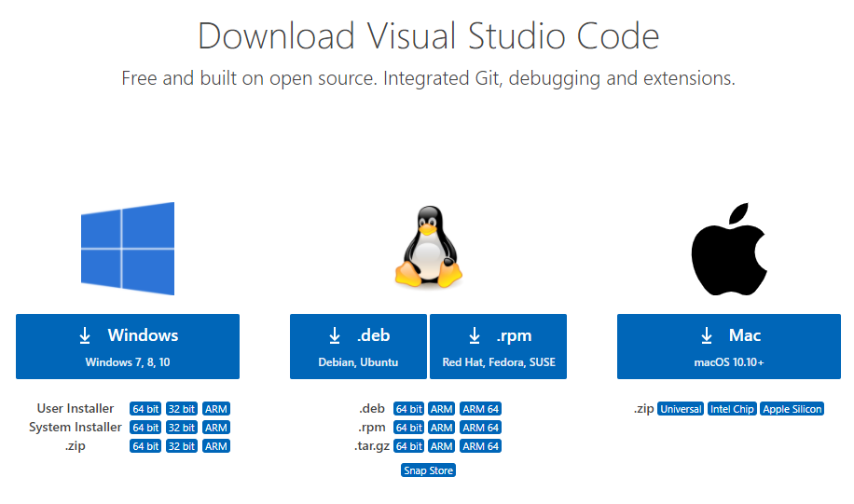This screenshot has width=854, height=504.
Task: Get the Windows .zip 64 bit
Action: (145, 445)
